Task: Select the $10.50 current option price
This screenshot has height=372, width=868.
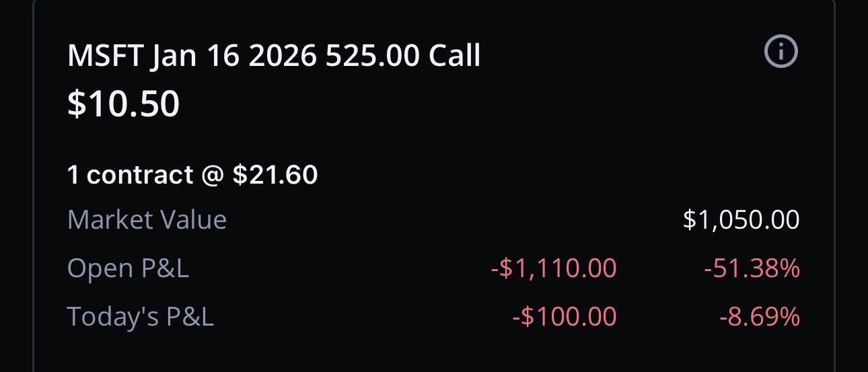Action: [x=124, y=104]
